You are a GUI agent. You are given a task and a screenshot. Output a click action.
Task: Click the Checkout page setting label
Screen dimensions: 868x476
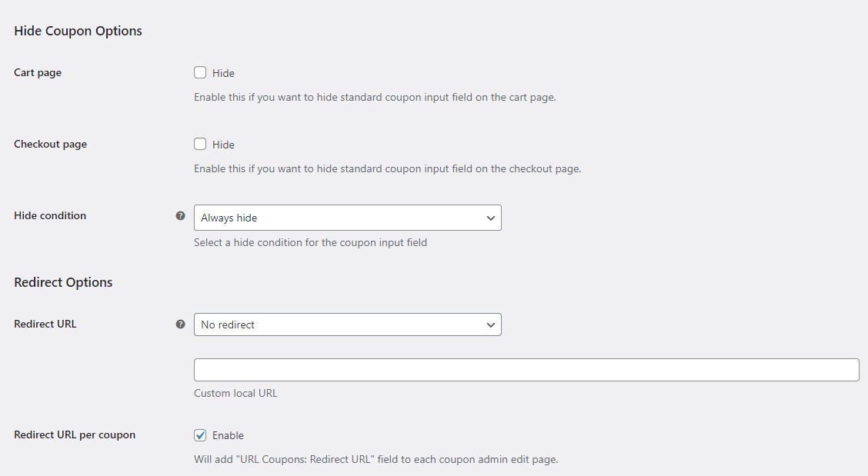tap(50, 144)
